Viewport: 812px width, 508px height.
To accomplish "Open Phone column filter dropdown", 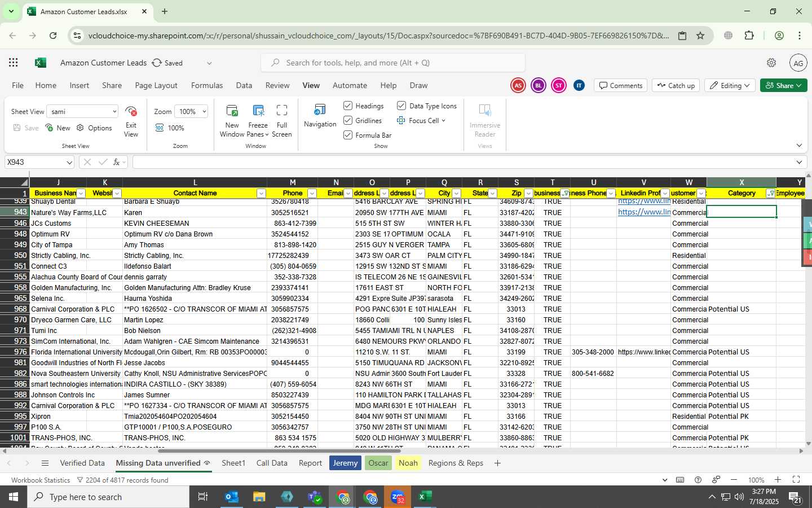I will point(312,194).
